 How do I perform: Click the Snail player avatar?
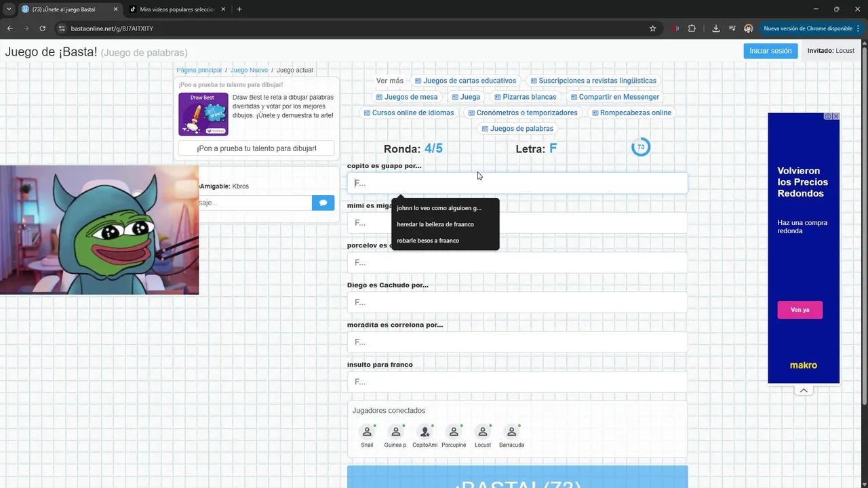[367, 432]
